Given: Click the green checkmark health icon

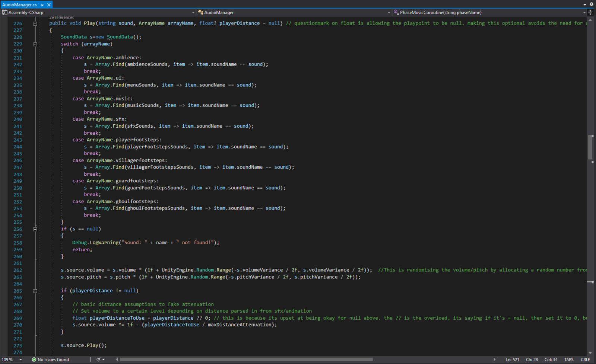Looking at the screenshot, I should tap(34, 360).
